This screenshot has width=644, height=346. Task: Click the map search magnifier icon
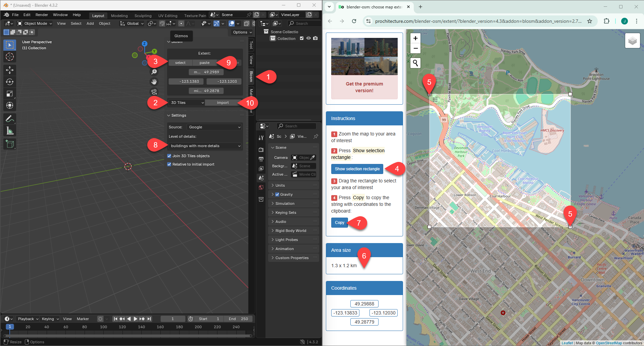coord(415,63)
